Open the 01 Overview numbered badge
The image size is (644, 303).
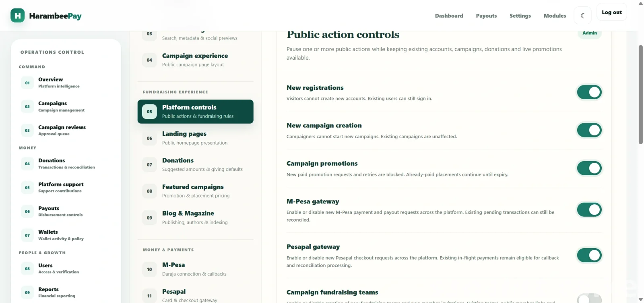27,83
